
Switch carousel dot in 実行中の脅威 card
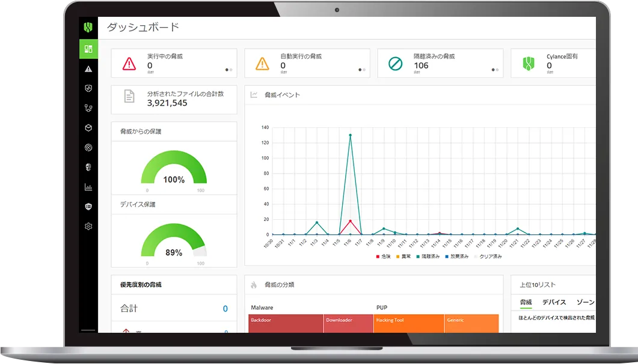(x=231, y=70)
